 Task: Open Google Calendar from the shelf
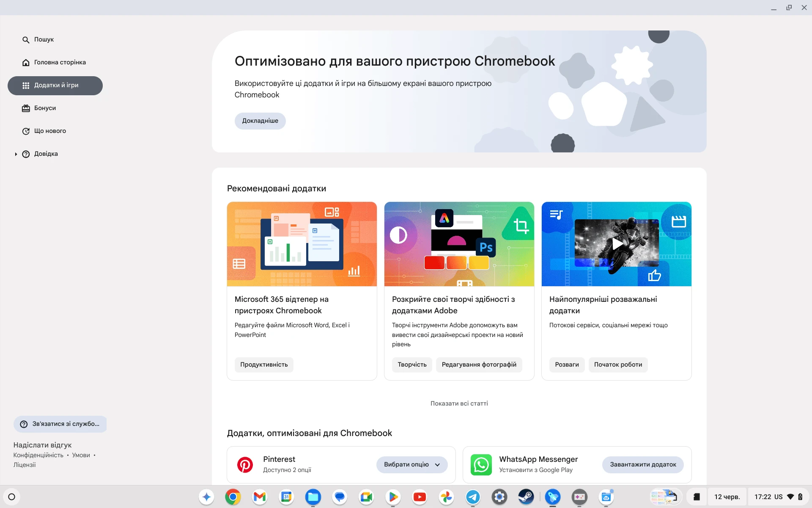(286, 497)
